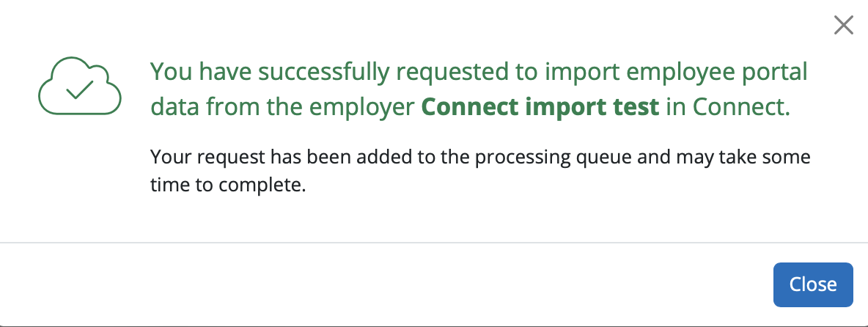Click the green success heading's first line

click(x=478, y=73)
